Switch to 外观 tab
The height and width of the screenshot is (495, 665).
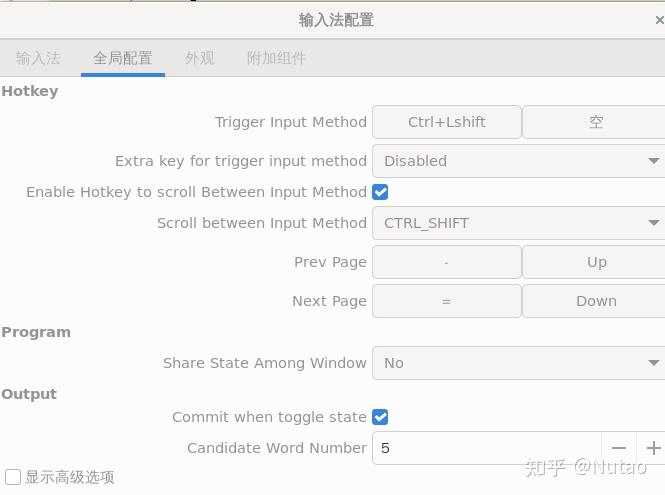200,58
